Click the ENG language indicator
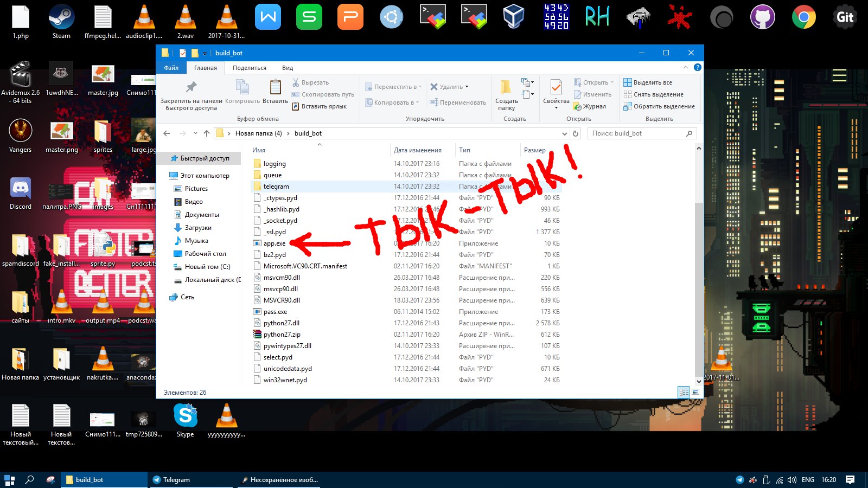The width and height of the screenshot is (868, 488). [x=808, y=480]
